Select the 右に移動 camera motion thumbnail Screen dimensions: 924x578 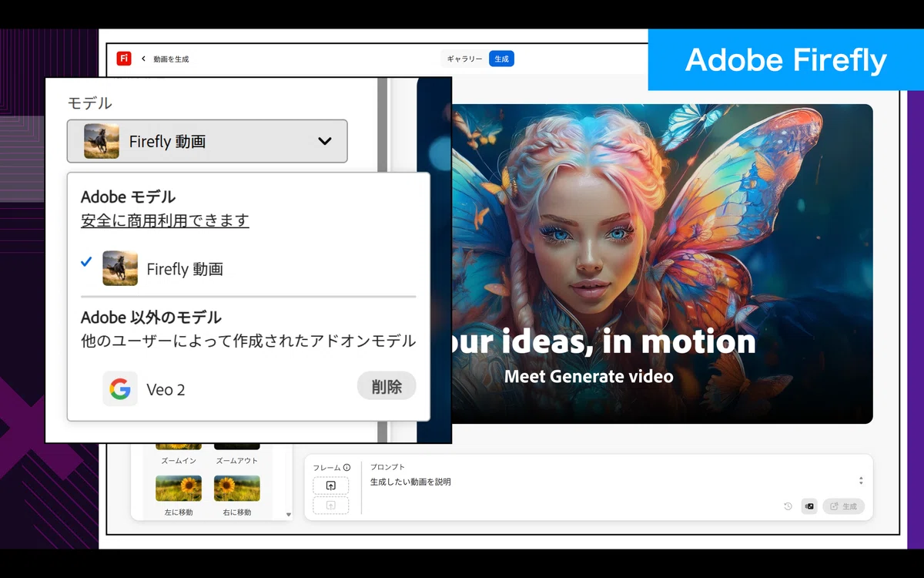236,489
